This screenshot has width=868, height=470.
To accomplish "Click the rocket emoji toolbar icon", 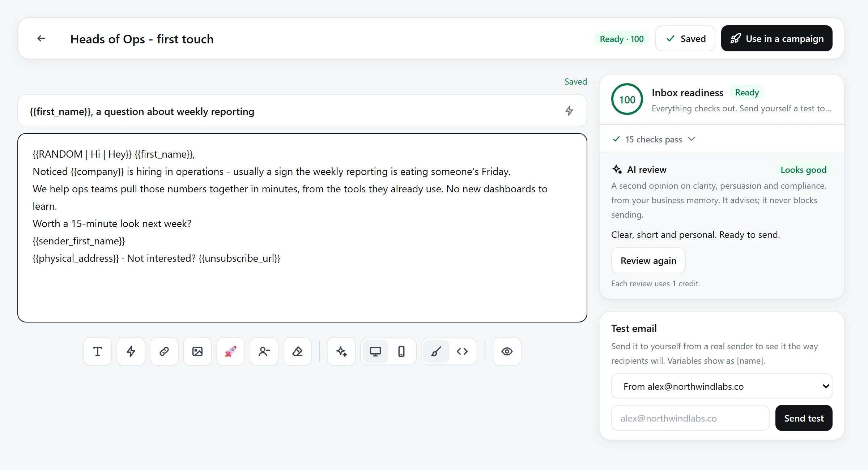I will tap(231, 351).
